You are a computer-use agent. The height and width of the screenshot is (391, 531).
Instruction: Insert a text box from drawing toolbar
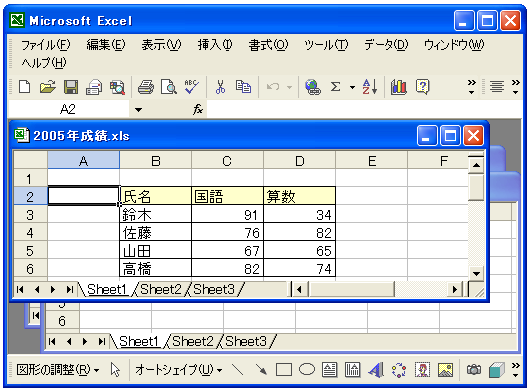coord(329,370)
